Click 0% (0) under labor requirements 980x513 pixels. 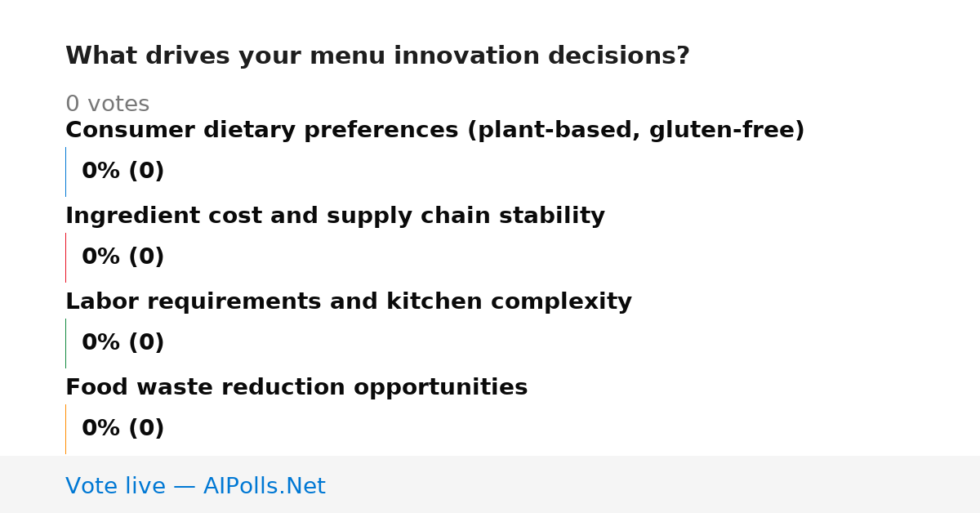pyautogui.click(x=122, y=343)
